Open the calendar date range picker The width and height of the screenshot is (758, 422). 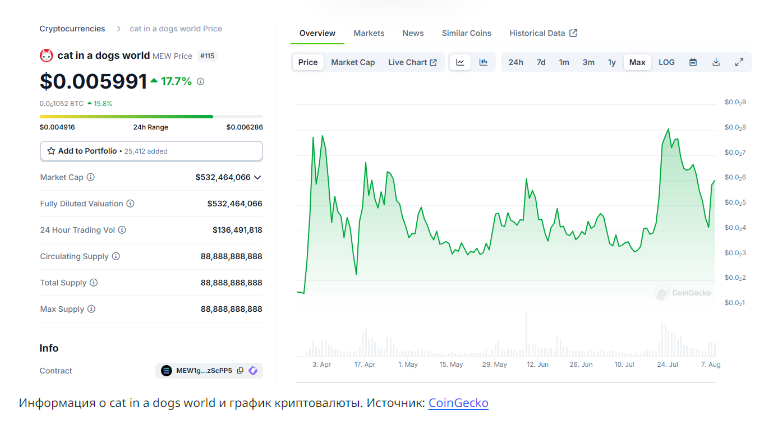(693, 62)
